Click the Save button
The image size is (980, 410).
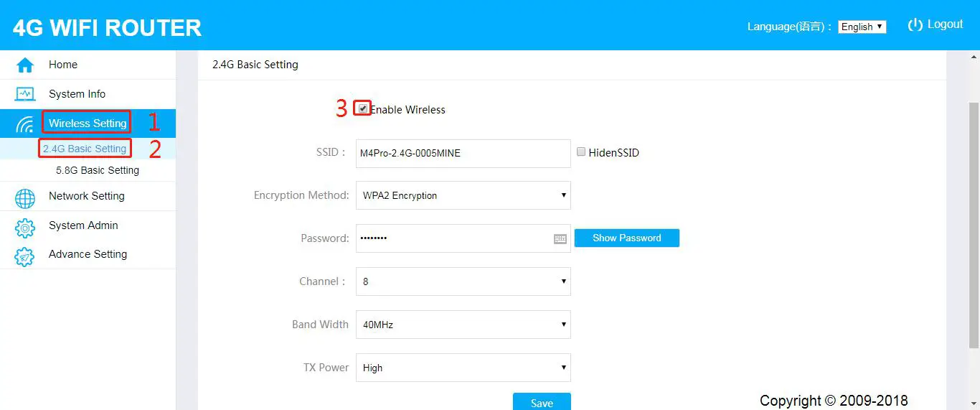pyautogui.click(x=542, y=402)
